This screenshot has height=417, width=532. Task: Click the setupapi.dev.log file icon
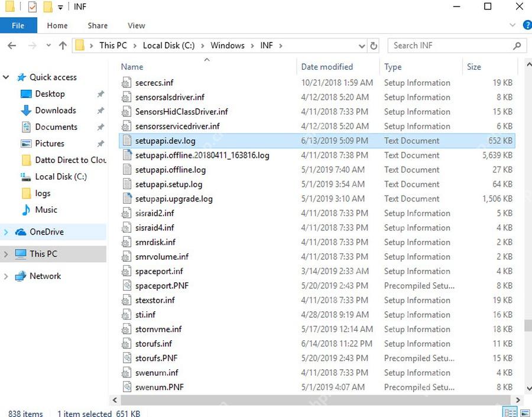point(127,141)
